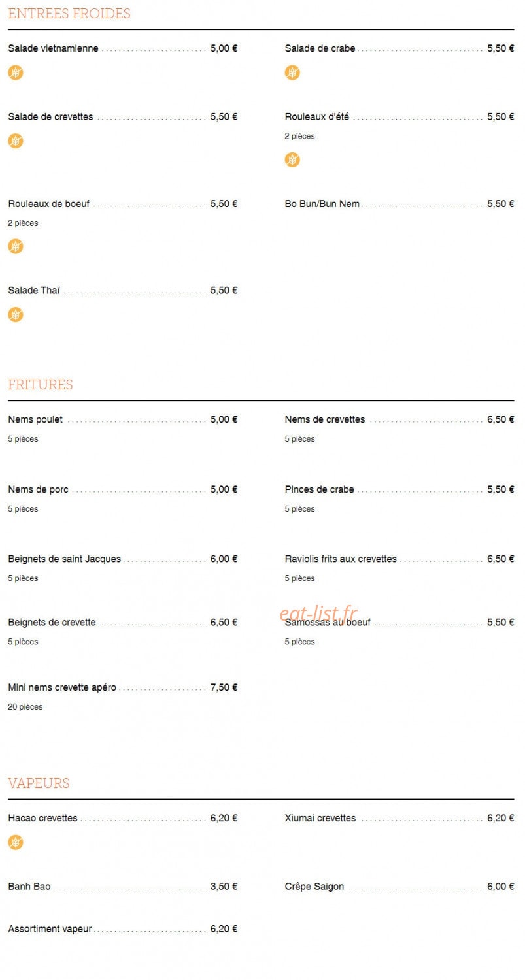Click the gluten-free icon under Salade de crabe

pyautogui.click(x=292, y=73)
